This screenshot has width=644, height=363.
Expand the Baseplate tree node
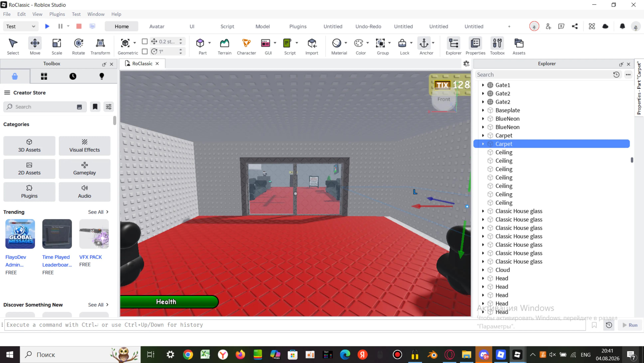point(483,110)
